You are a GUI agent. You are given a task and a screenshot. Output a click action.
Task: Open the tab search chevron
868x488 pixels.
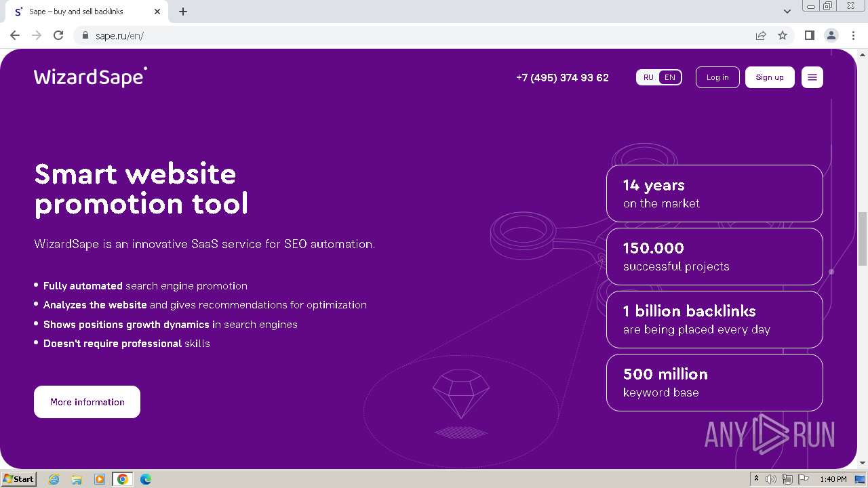pyautogui.click(x=787, y=12)
